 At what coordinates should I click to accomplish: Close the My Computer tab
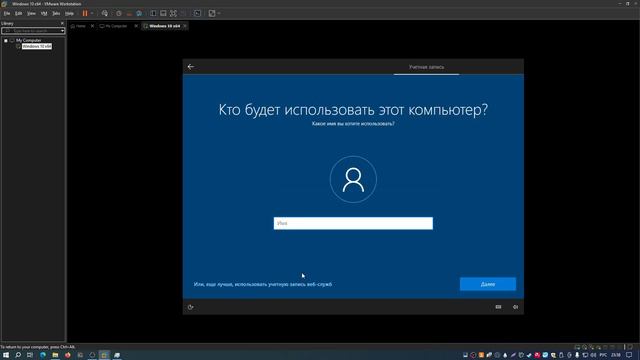(x=136, y=26)
